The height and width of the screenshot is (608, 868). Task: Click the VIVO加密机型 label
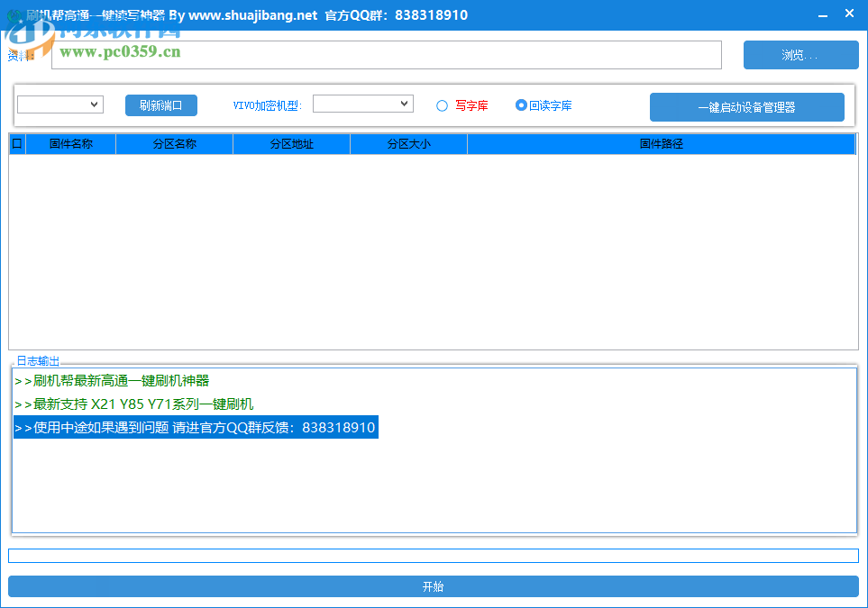[268, 105]
